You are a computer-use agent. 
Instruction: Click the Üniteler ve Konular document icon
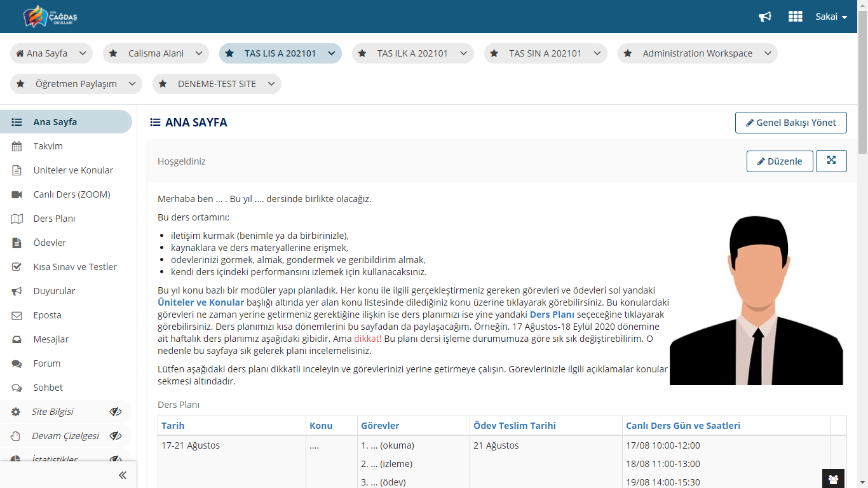(x=17, y=170)
